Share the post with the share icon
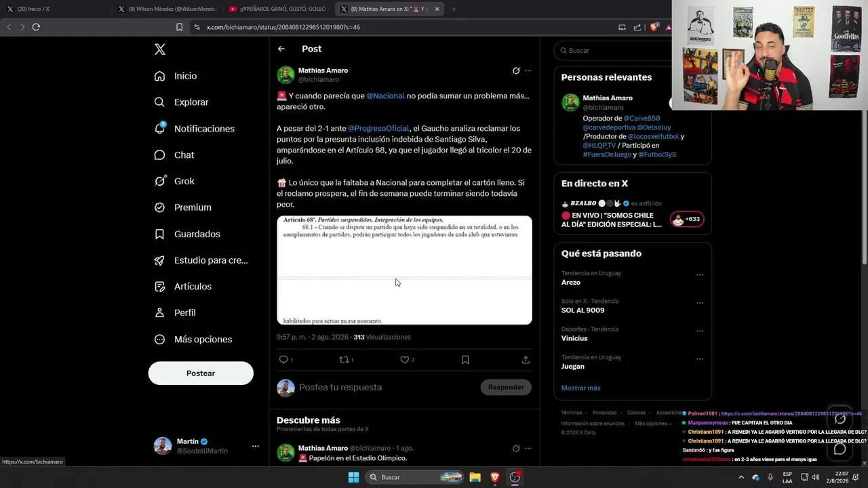The width and height of the screenshot is (868, 488). point(526,360)
